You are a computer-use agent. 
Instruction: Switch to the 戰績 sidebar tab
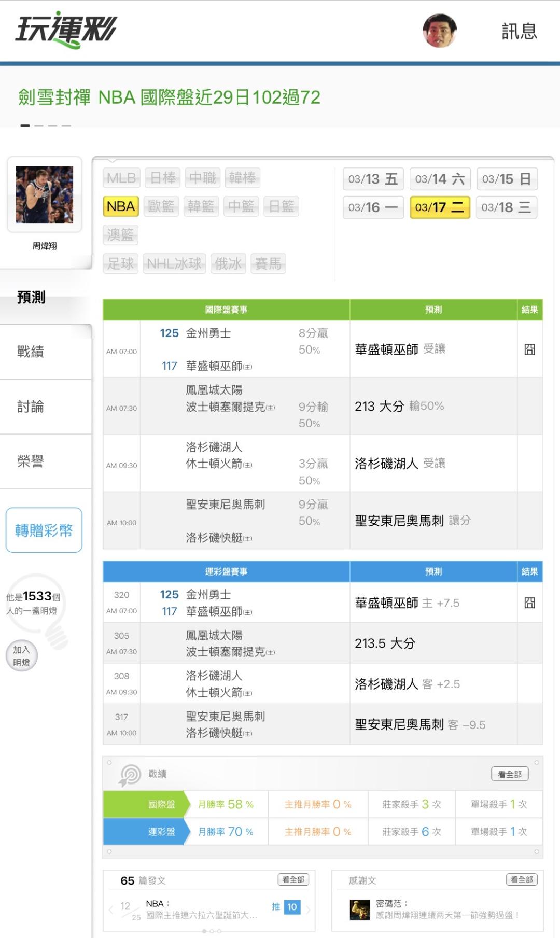31,352
